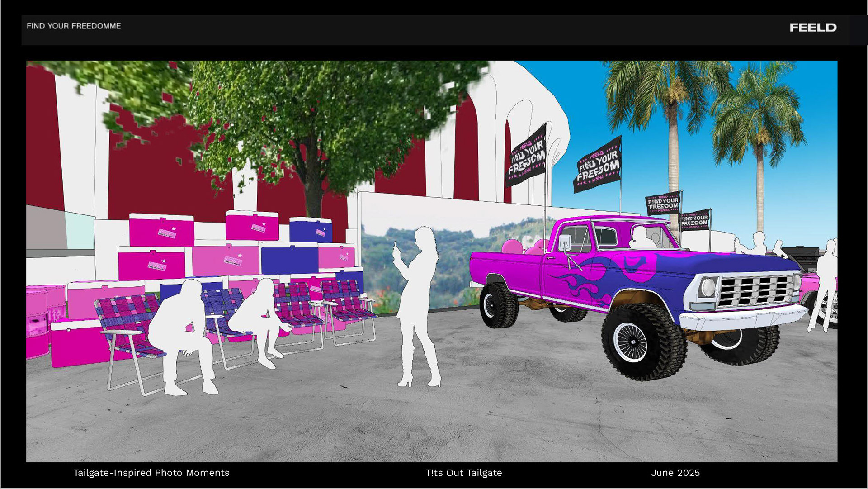
Task: Click the 'T!ts Out Tailgate' caption
Action: tap(464, 473)
